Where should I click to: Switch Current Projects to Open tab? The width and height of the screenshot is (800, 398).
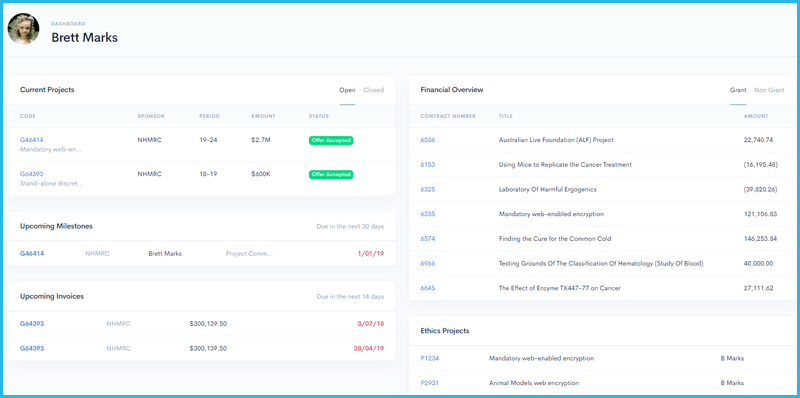pyautogui.click(x=347, y=90)
